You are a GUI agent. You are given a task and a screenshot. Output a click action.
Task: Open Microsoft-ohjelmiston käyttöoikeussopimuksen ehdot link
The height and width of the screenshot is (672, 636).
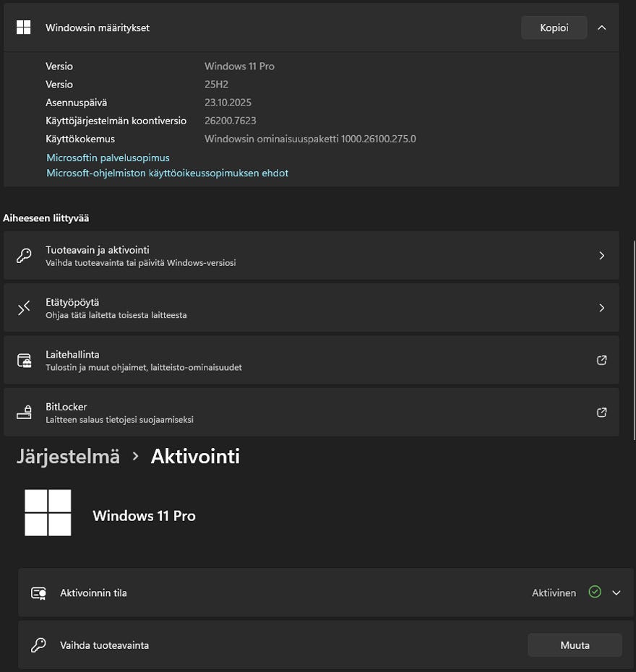(x=167, y=173)
